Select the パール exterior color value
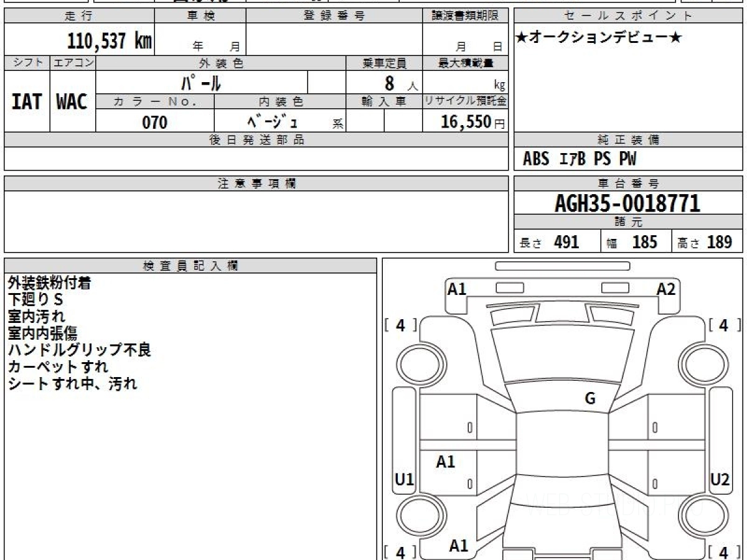Screen dimensions: 747x560 coord(201,82)
